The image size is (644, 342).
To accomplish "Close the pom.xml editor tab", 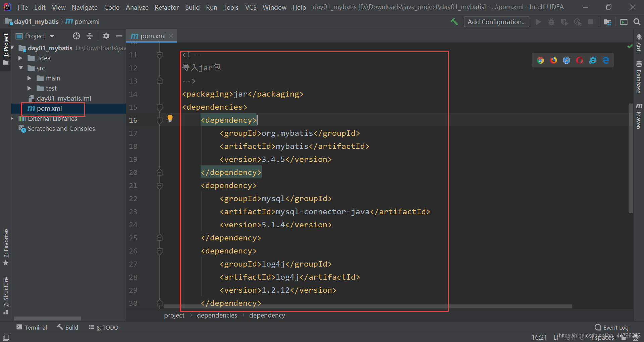I will pos(171,36).
